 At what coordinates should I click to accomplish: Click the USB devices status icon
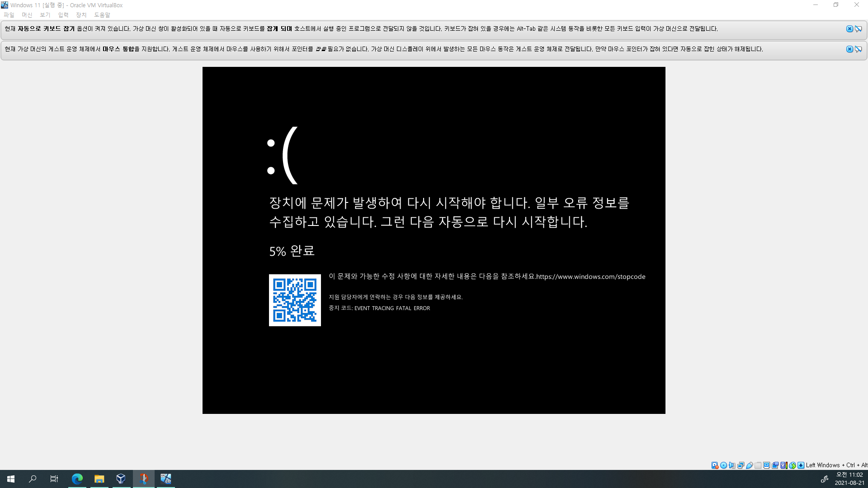click(750, 465)
